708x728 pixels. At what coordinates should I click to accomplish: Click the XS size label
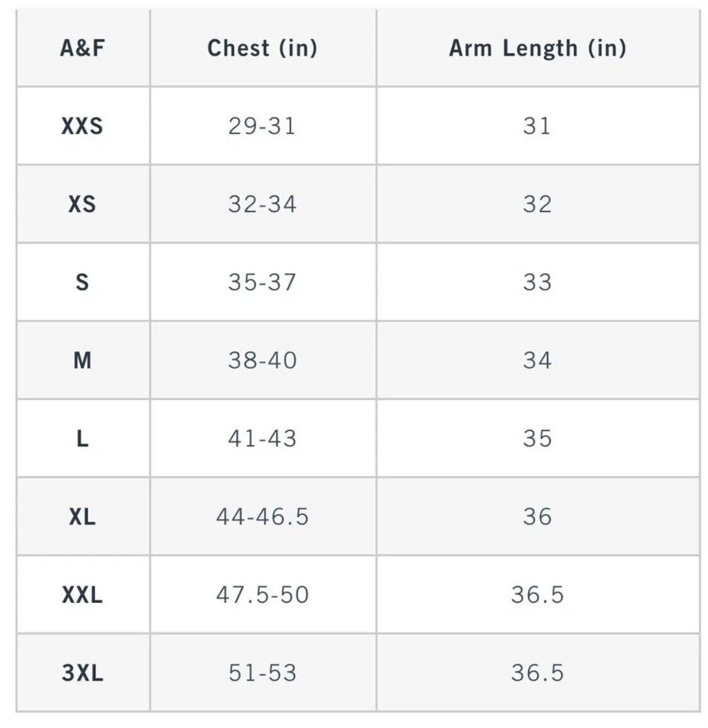coord(82,204)
